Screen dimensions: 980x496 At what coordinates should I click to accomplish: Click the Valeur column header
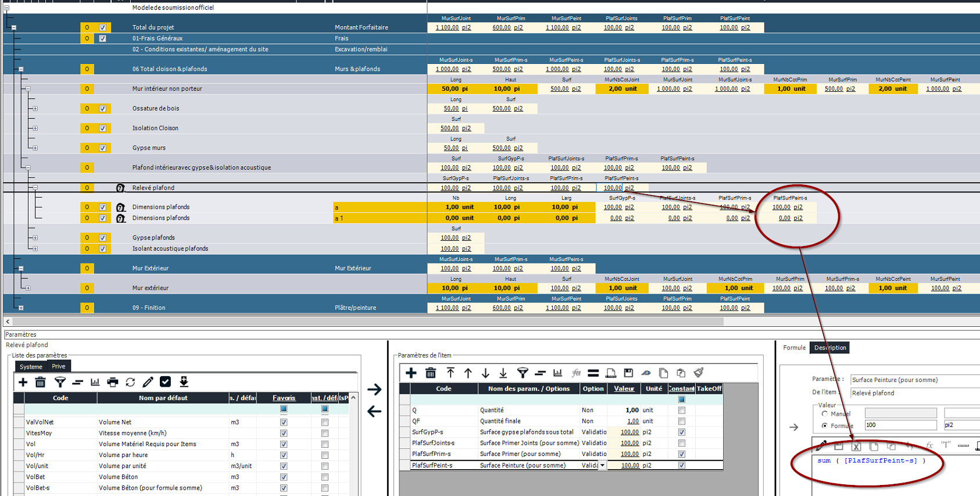tap(624, 388)
